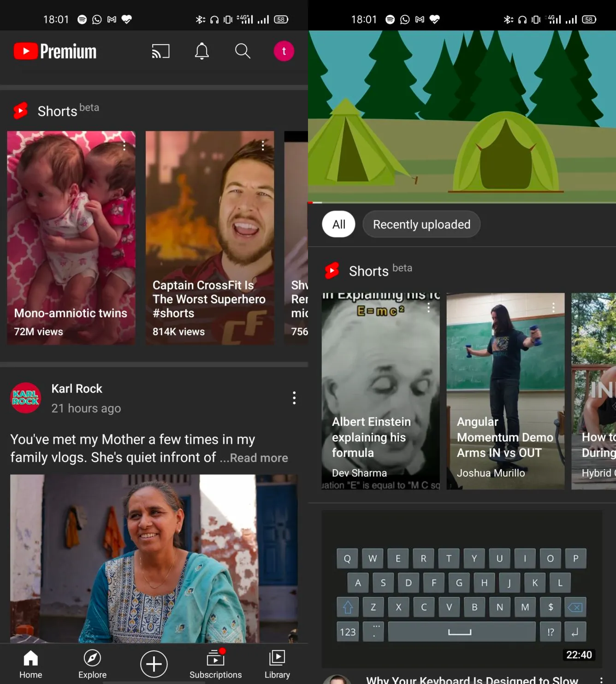This screenshot has width=616, height=684.
Task: Tap the Shorts logo in left feed
Action: (x=21, y=111)
